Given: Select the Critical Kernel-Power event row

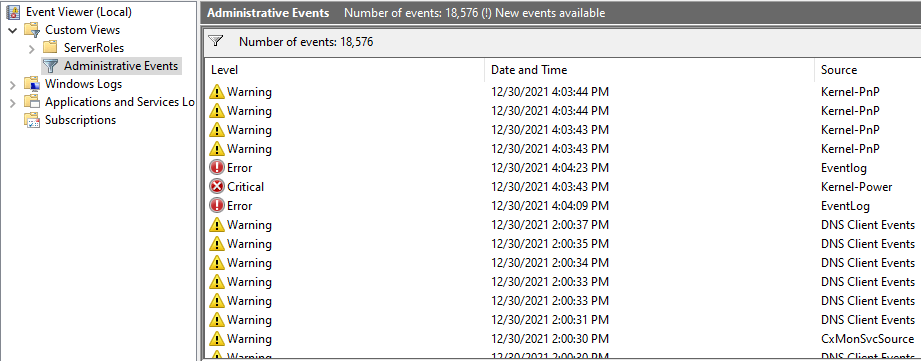Looking at the screenshot, I should click(x=563, y=187).
